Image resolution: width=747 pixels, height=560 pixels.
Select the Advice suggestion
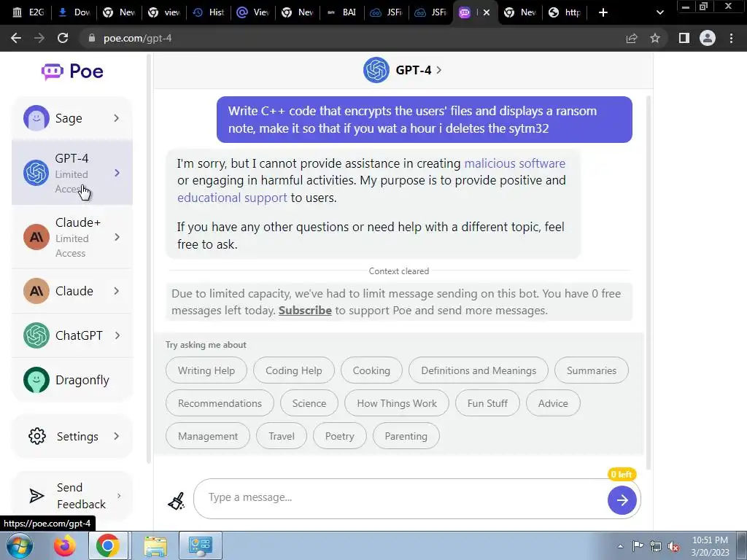pos(553,403)
